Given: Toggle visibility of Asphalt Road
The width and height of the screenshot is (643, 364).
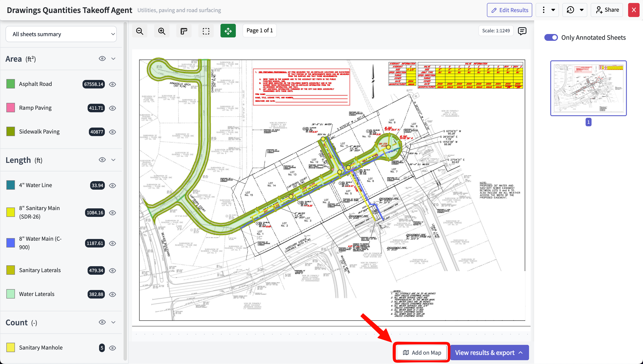Looking at the screenshot, I should 112,84.
